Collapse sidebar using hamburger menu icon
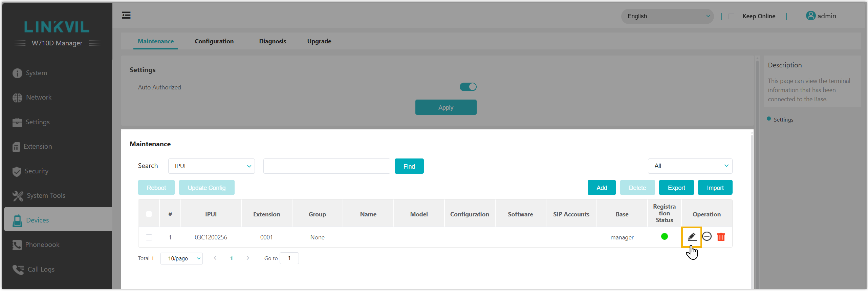This screenshot has width=868, height=298. pyautogui.click(x=126, y=15)
